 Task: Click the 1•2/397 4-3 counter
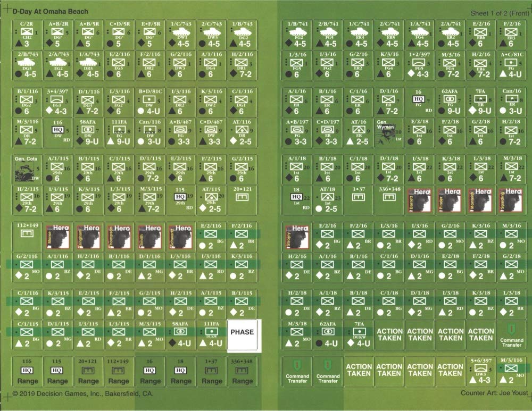coord(420,65)
